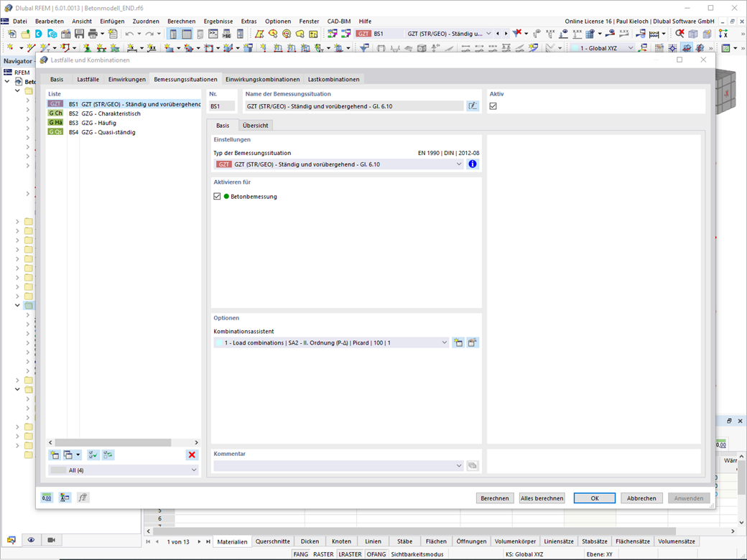Click Alles berechnen button
Viewport: 747px width, 560px height.
[x=542, y=498]
